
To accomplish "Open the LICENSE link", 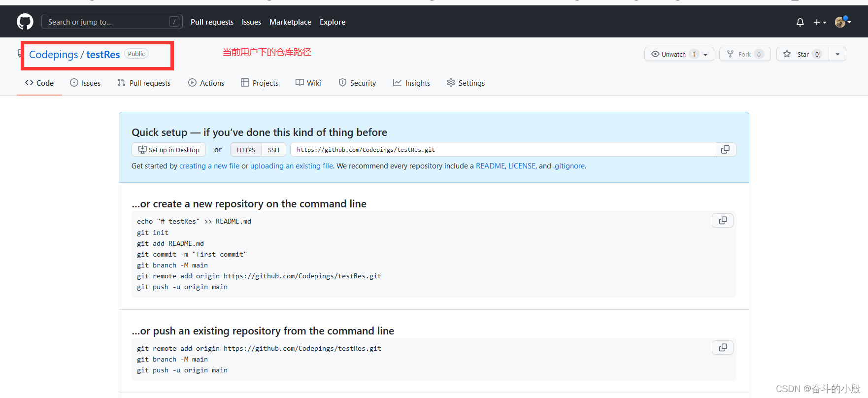I will click(x=522, y=166).
